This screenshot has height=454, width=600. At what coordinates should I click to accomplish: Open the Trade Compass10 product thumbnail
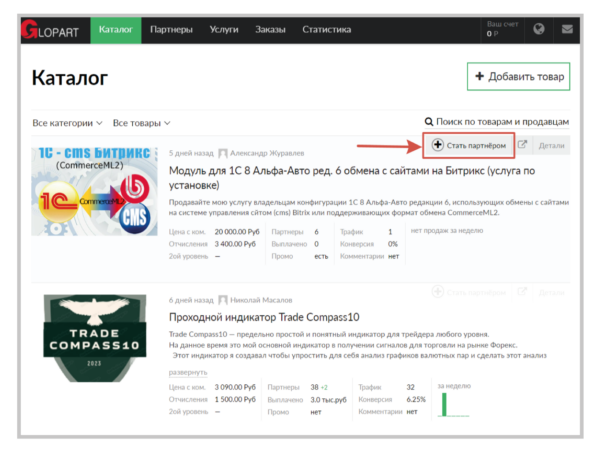pyautogui.click(x=95, y=338)
